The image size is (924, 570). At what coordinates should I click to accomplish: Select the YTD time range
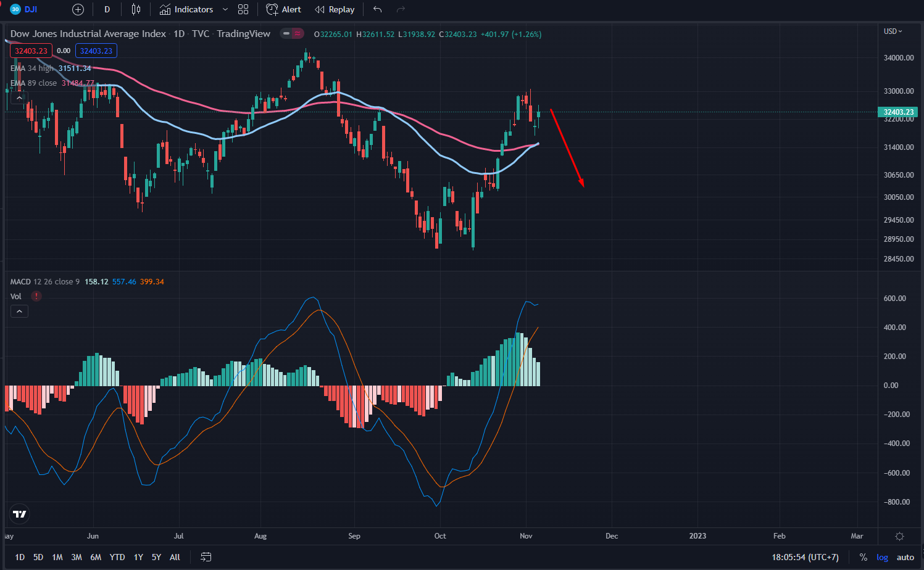[x=117, y=557]
